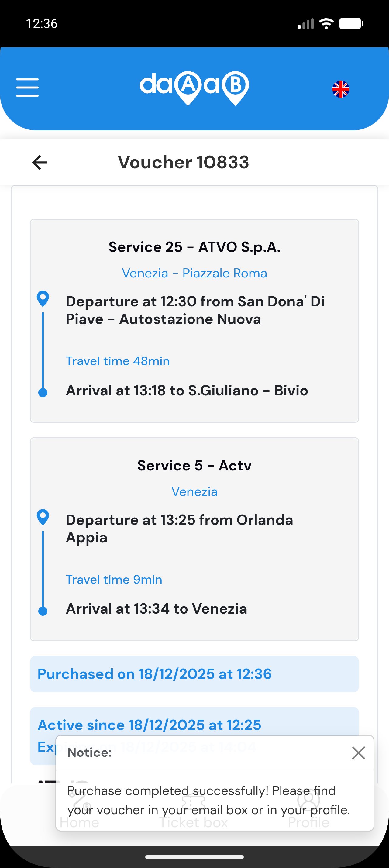
Task: Tap the Orlanda Appia departure pin icon
Action: click(x=43, y=517)
